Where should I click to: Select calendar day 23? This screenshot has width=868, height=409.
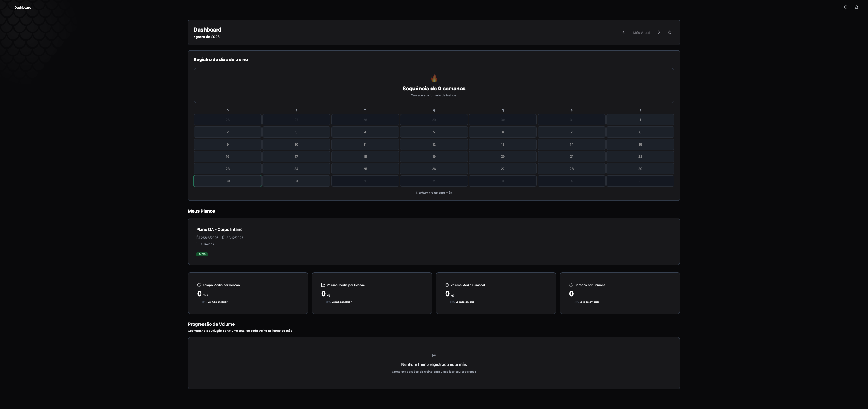227,169
